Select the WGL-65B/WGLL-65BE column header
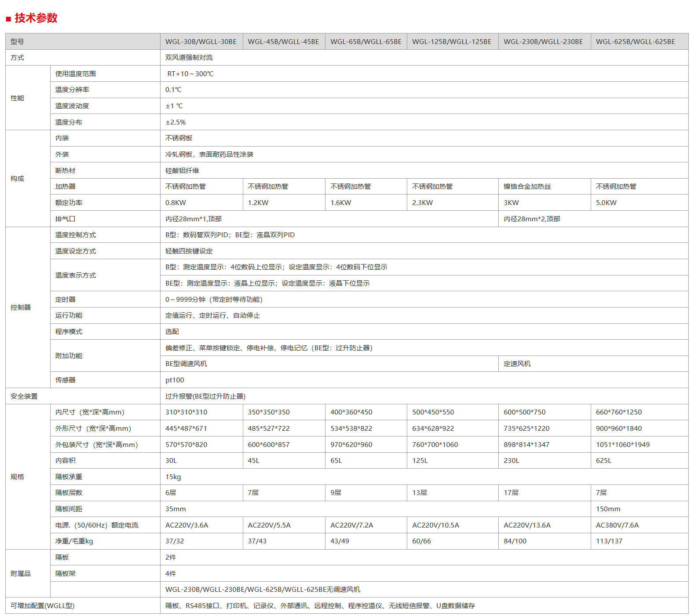 pyautogui.click(x=366, y=42)
